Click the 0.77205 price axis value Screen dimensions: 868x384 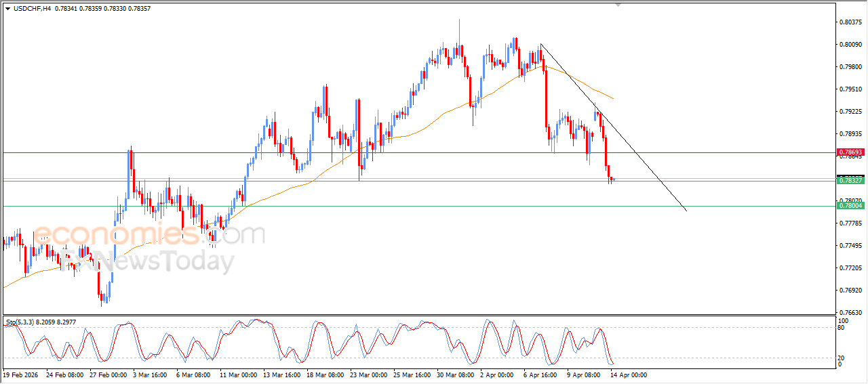click(851, 268)
